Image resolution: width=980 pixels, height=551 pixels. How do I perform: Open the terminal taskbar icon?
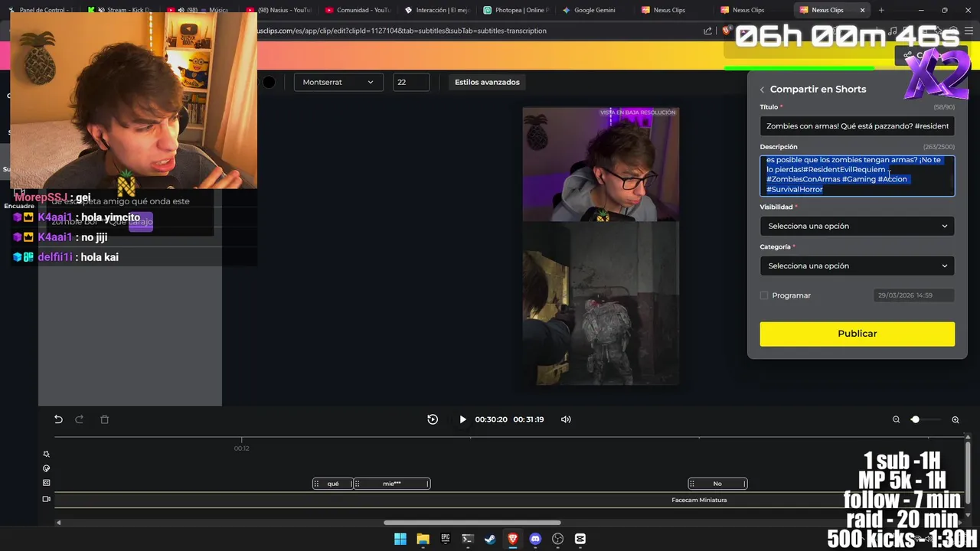(467, 539)
